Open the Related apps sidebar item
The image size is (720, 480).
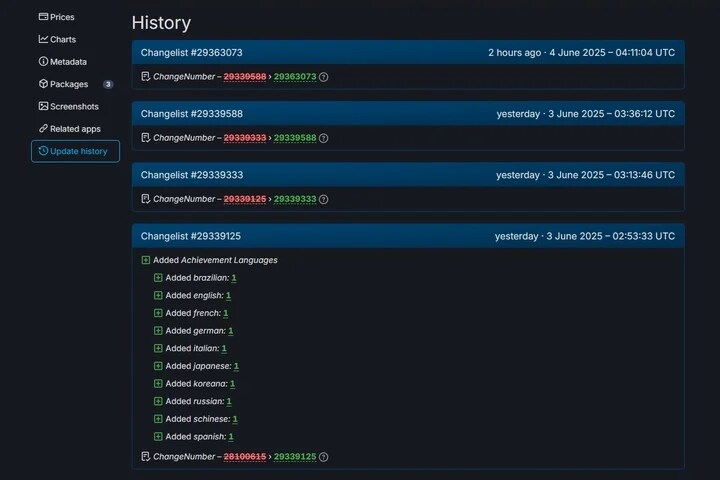pyautogui.click(x=75, y=129)
